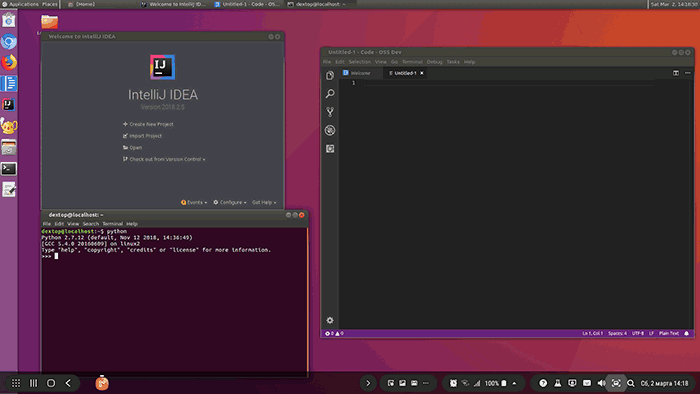Toggle the alarm clock icon in taskbar
The width and height of the screenshot is (700, 394).
coord(453,383)
